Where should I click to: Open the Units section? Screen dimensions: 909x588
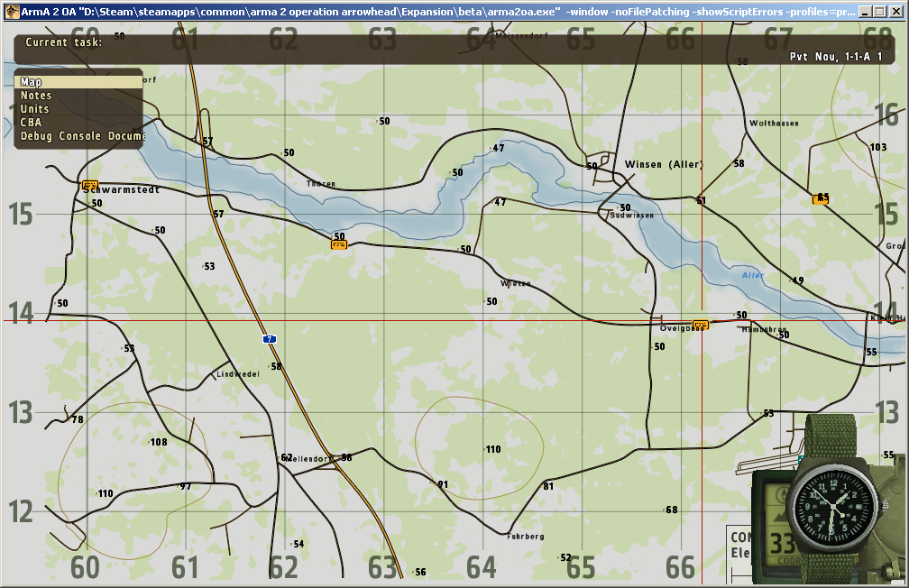pyautogui.click(x=78, y=108)
